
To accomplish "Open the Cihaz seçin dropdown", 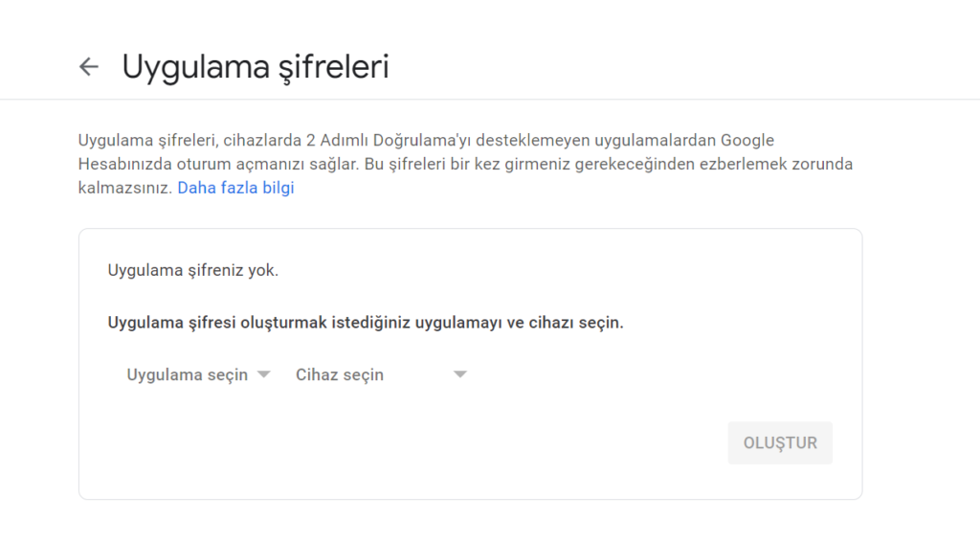I will coord(340,374).
